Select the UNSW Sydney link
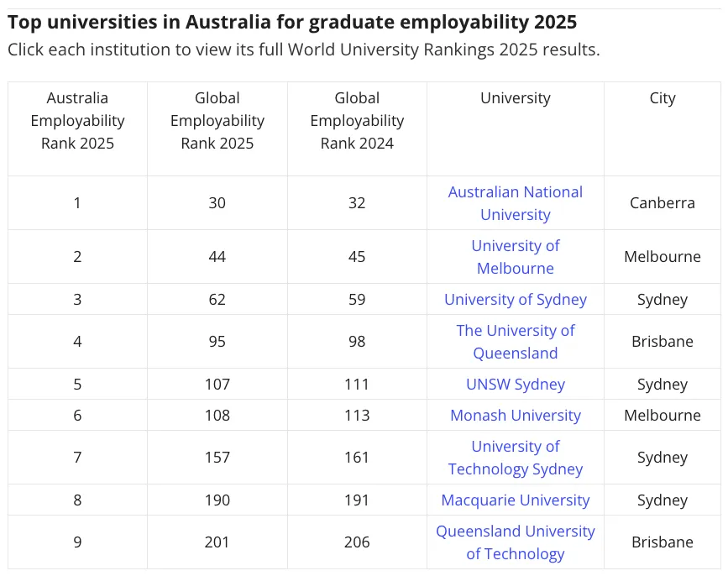The width and height of the screenshot is (728, 576). 515,385
